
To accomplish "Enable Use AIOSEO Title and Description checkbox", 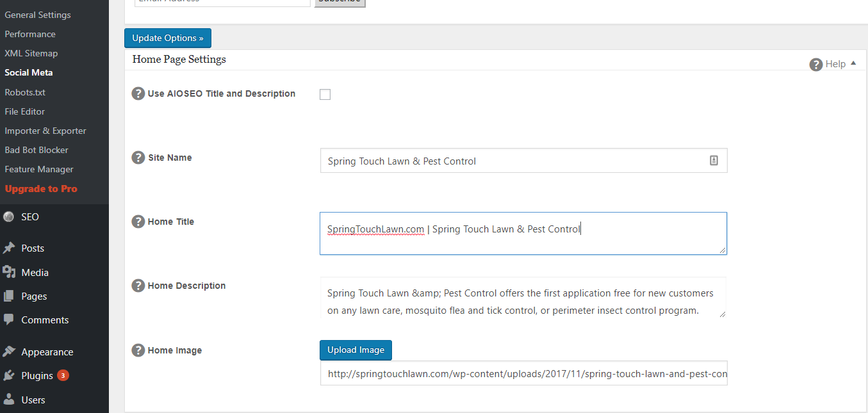I will pyautogui.click(x=325, y=95).
